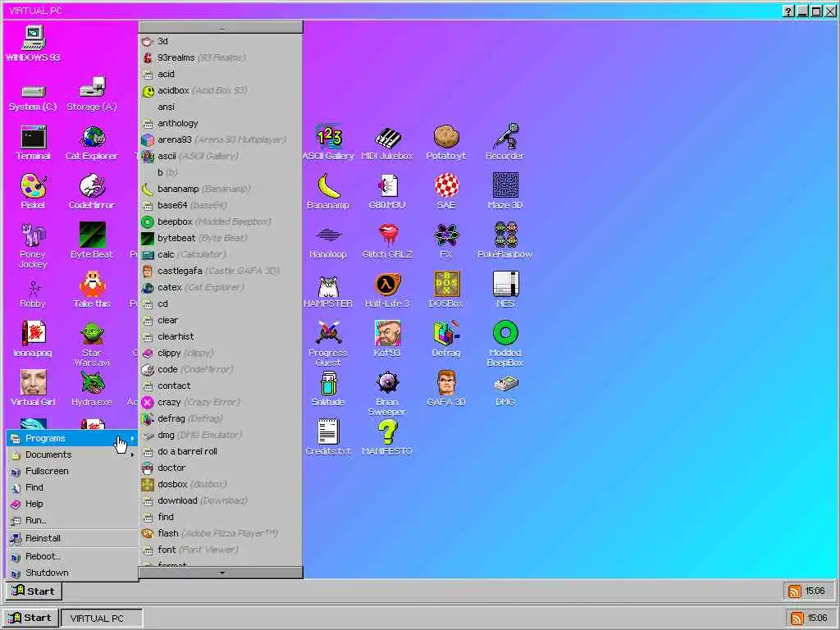Launch the Half-Life 3 icon

[x=387, y=290]
